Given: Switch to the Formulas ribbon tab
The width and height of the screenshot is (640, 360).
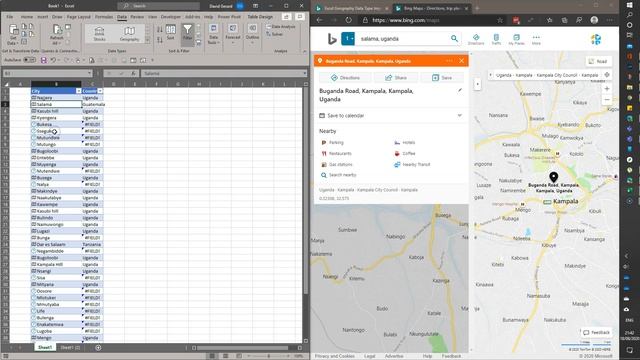Looking at the screenshot, I should [104, 17].
